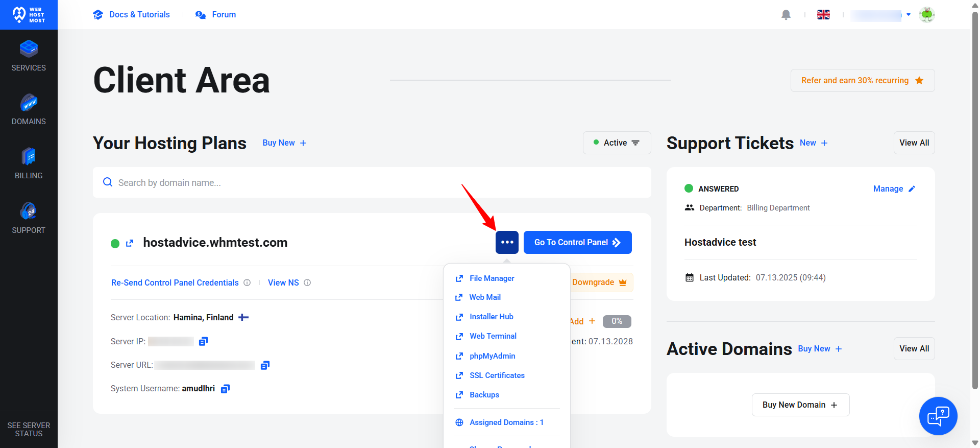Open Web Mail from menu

pyautogui.click(x=478, y=297)
